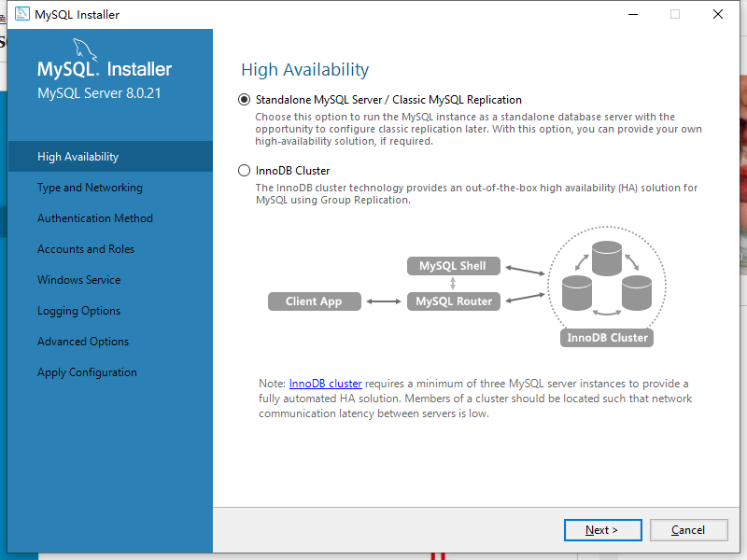Select the InnoDB Cluster radio button
Viewport: 747px width, 560px height.
pyautogui.click(x=244, y=171)
